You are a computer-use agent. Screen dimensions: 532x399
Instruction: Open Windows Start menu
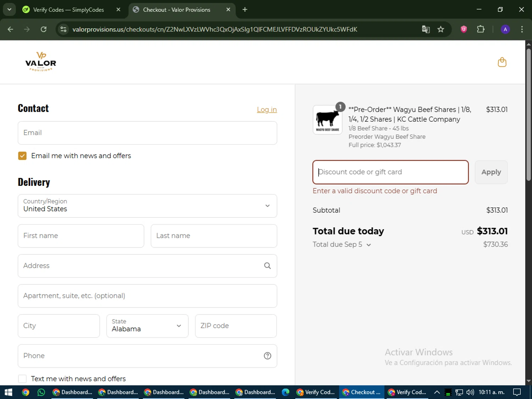click(x=9, y=392)
